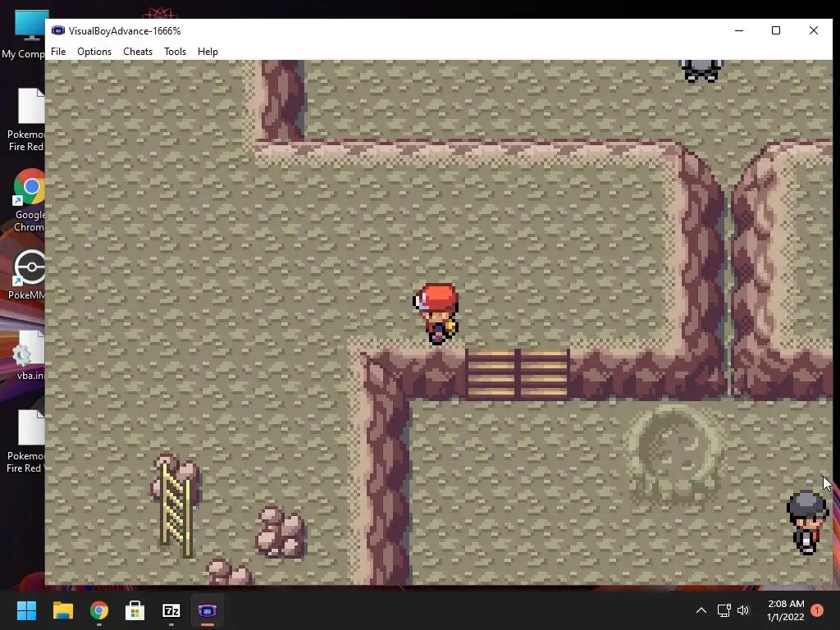Open 7-Zip from the taskbar
This screenshot has width=840, height=630.
click(171, 610)
